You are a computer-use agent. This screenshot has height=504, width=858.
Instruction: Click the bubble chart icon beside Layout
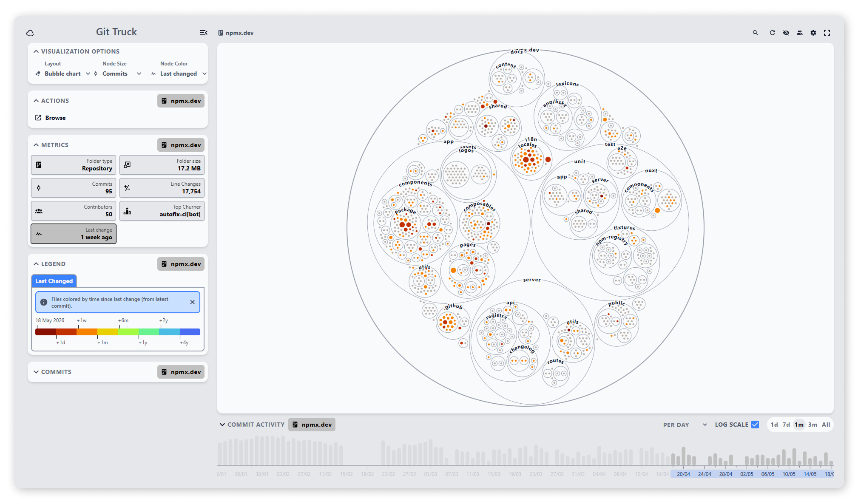[x=38, y=74]
